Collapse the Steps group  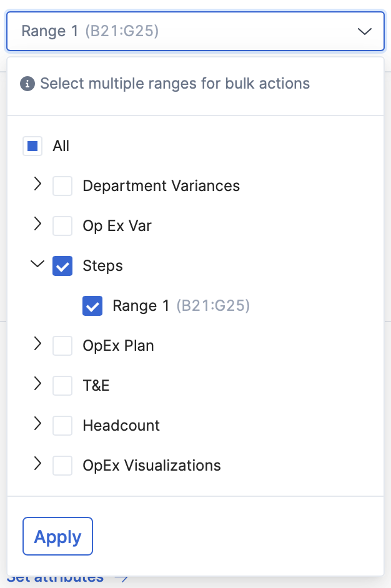[x=37, y=264]
